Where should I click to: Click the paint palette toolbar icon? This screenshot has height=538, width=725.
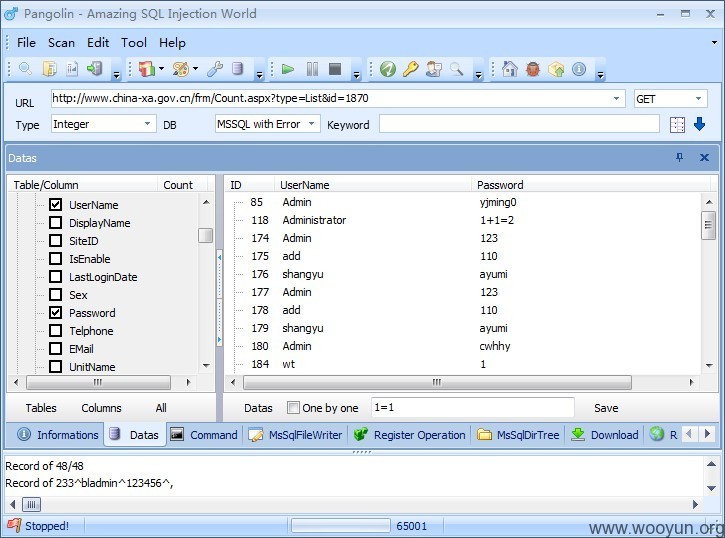point(181,69)
